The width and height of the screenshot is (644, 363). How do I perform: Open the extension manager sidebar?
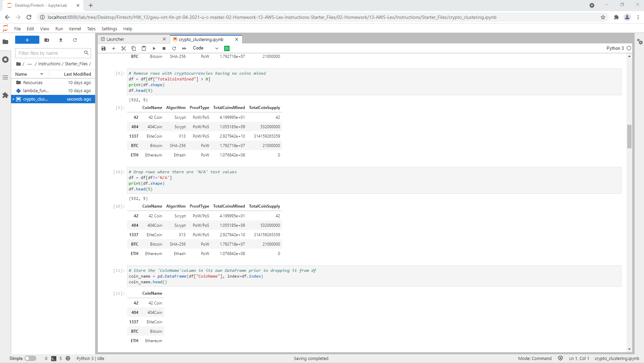pyautogui.click(x=5, y=95)
